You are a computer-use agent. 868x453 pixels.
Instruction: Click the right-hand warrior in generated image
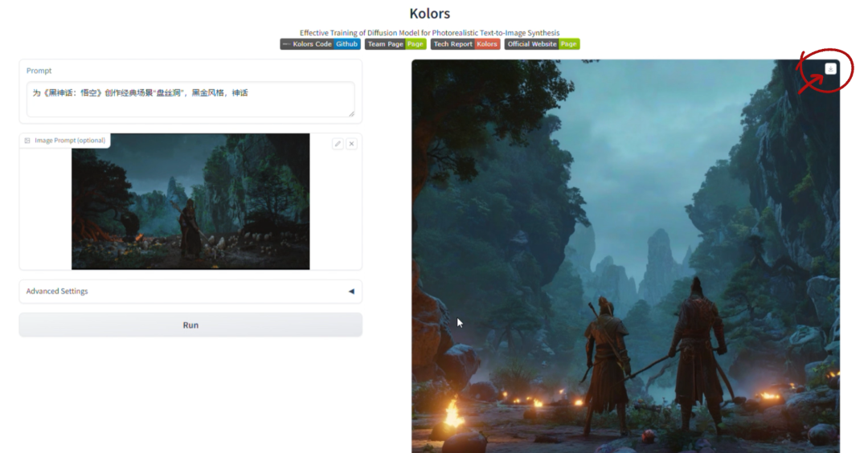[698, 353]
